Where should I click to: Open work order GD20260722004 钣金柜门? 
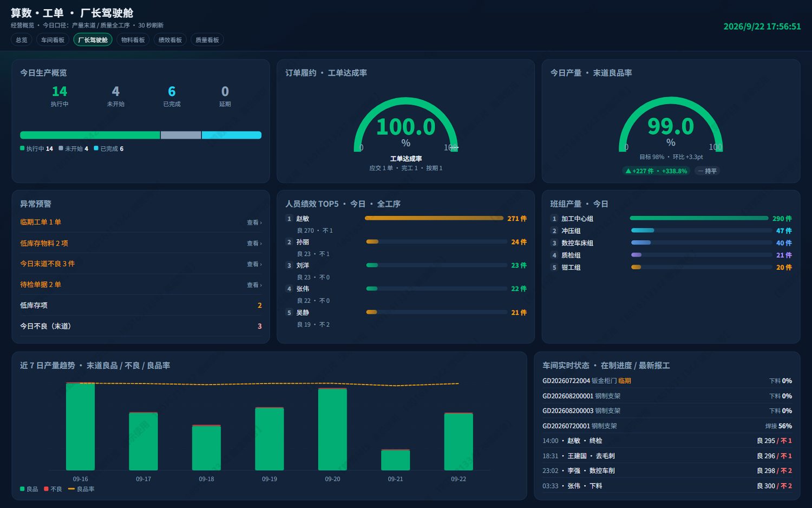tap(667, 381)
